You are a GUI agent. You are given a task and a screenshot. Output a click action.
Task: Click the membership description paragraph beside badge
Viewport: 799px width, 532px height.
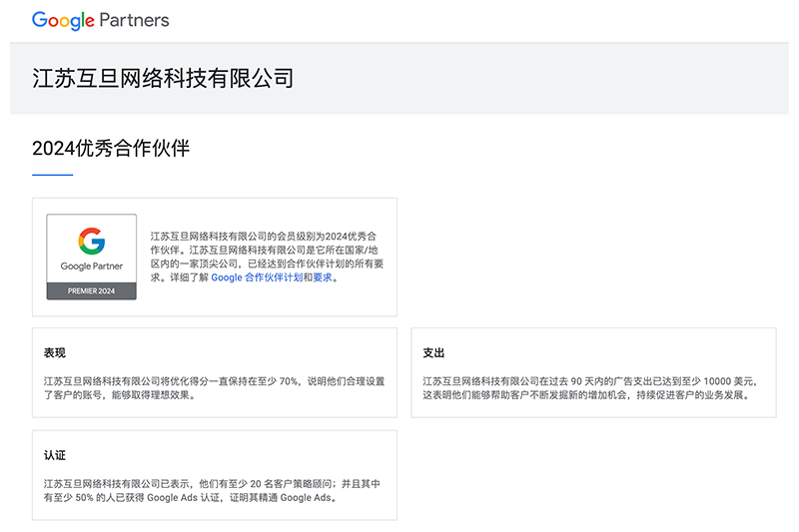[267, 250]
